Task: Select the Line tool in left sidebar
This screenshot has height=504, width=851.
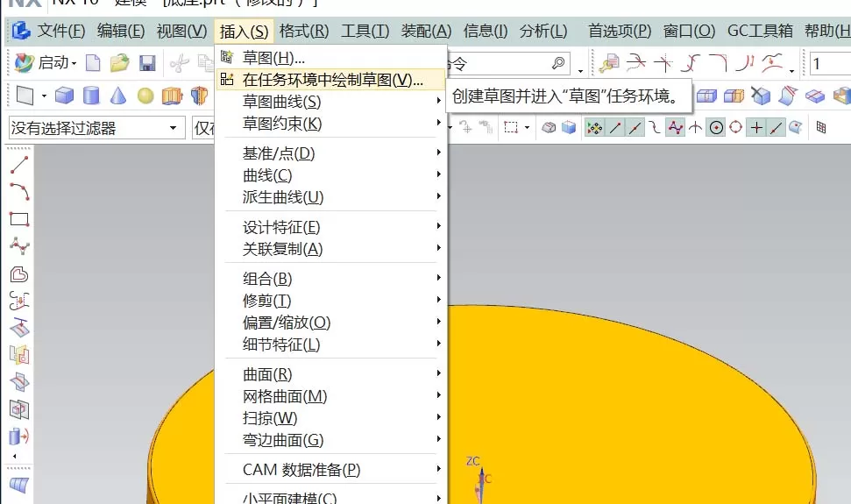Action: (19, 165)
